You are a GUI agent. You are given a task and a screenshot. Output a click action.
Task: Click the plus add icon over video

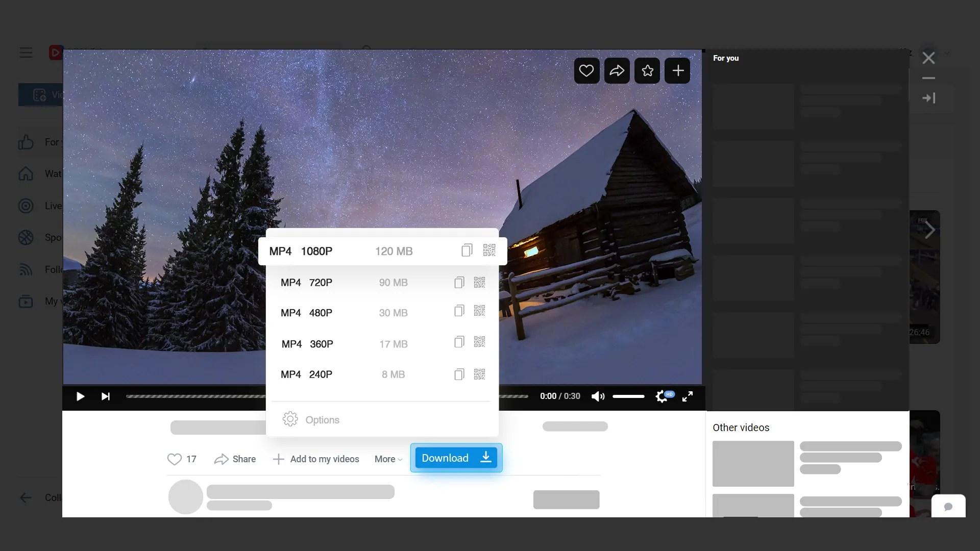(677, 70)
